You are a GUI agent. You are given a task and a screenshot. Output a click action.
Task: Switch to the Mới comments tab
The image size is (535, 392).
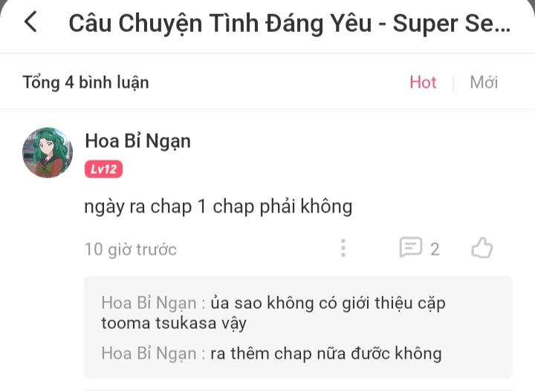point(484,82)
